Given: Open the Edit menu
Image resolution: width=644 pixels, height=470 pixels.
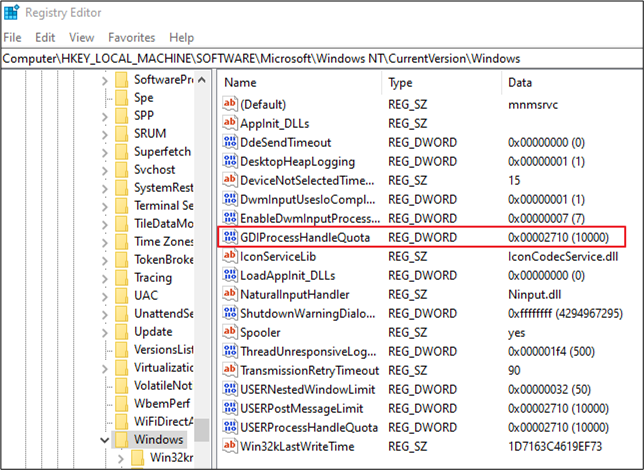Looking at the screenshot, I should [x=45, y=37].
